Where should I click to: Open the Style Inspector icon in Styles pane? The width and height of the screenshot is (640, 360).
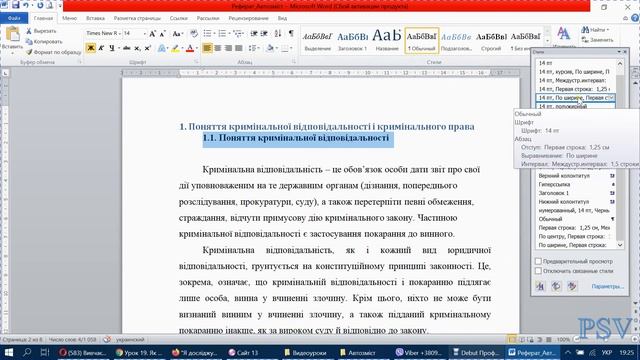[x=556, y=286]
